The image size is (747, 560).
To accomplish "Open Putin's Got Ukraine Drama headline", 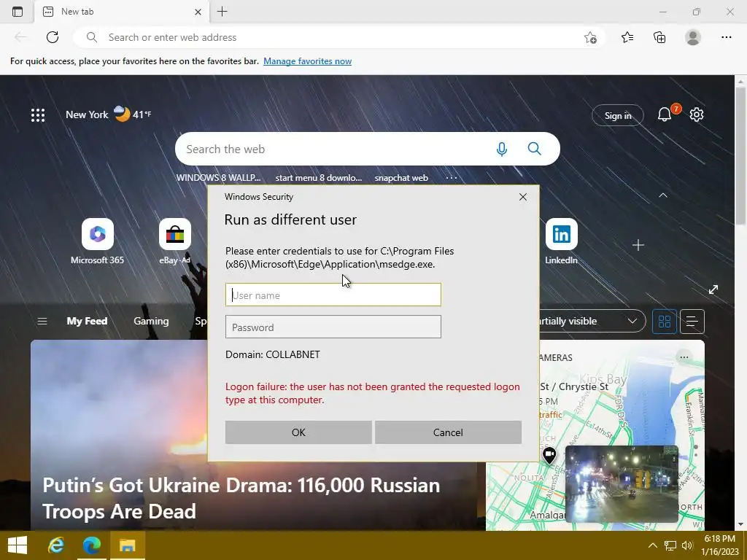I will point(241,498).
